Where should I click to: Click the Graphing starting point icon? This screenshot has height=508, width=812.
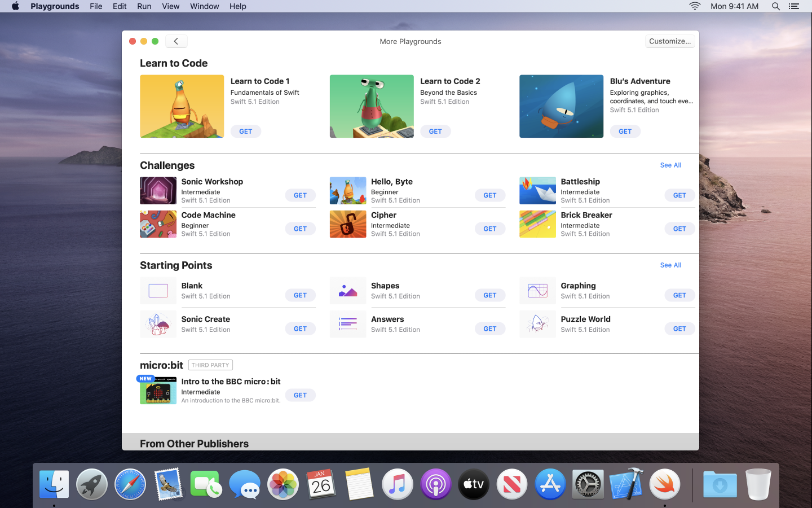tap(537, 290)
